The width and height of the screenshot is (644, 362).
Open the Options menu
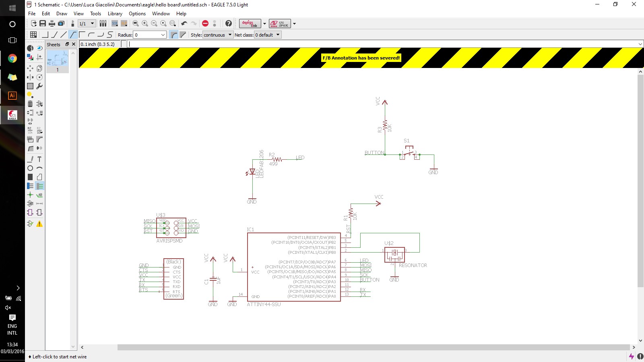coord(137,14)
